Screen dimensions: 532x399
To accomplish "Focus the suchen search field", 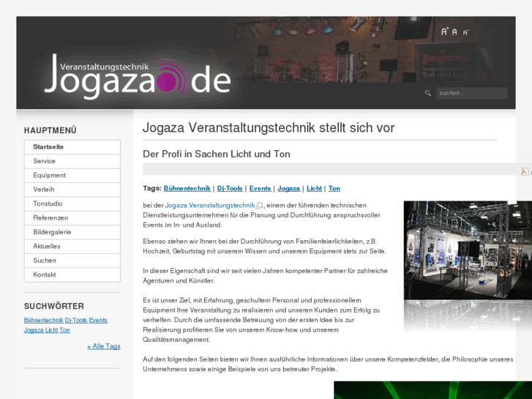I will point(471,93).
